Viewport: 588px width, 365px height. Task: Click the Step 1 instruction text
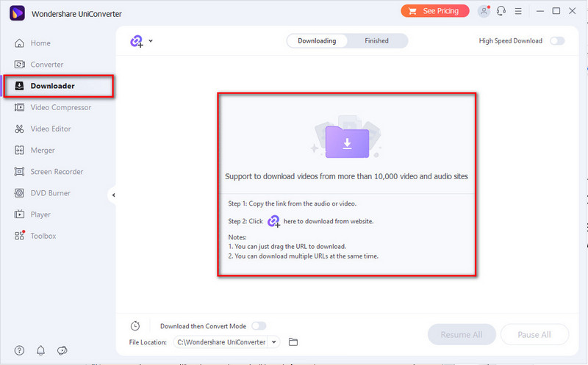pos(293,203)
